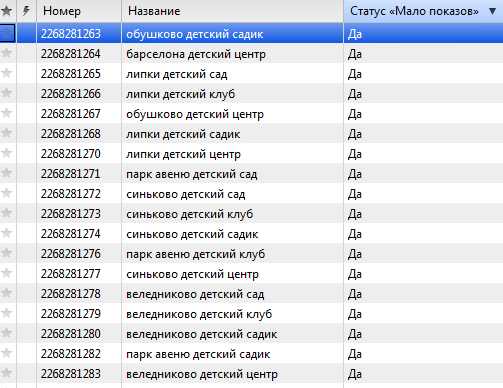
Task: Select number 2268281274
Action: 71,234
